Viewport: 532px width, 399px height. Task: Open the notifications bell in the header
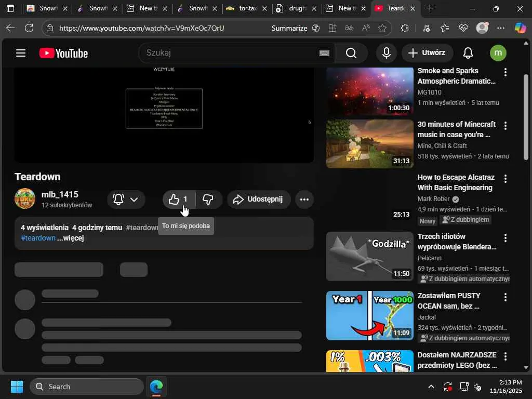(468, 53)
